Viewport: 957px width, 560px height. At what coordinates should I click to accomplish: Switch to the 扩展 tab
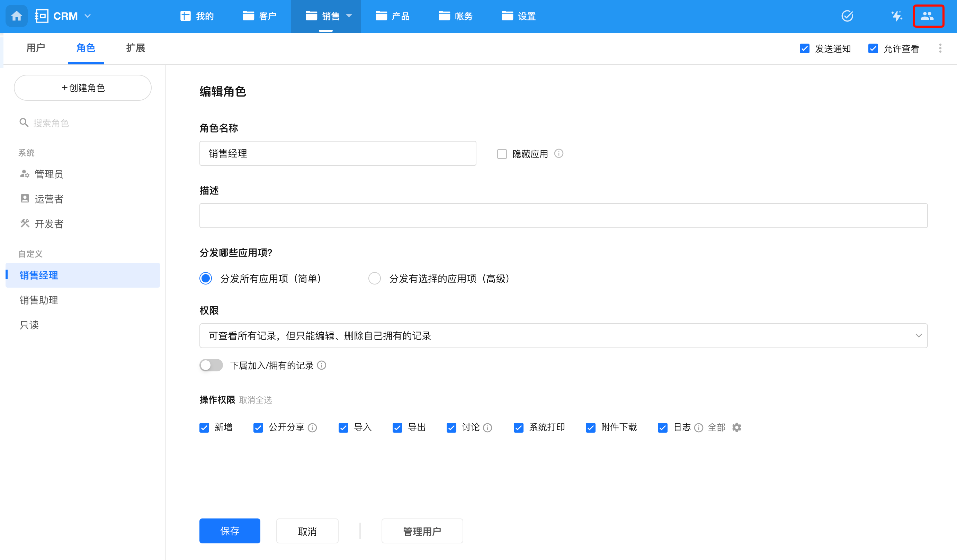(x=136, y=48)
